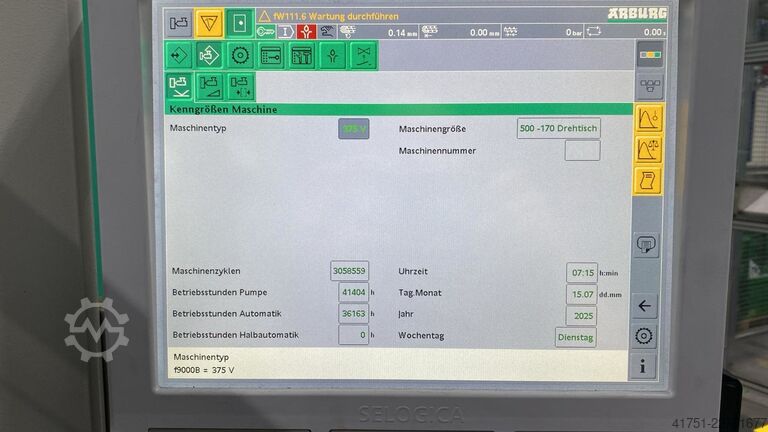Select the Maschinenzyklen value 3058559

click(x=349, y=271)
